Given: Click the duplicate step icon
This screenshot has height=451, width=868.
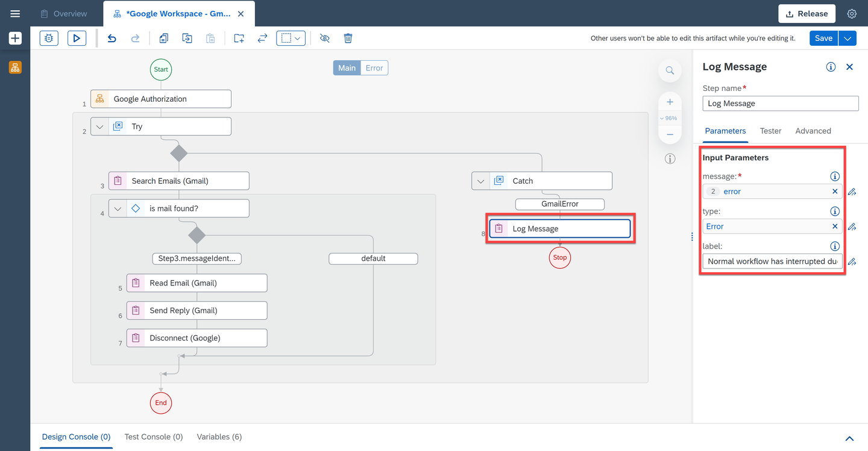Looking at the screenshot, I should 187,38.
